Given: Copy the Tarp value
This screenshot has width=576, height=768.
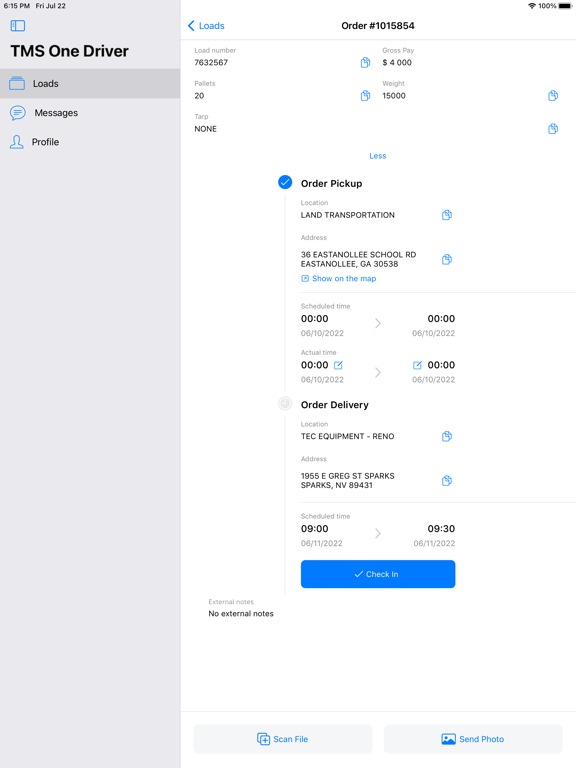Looking at the screenshot, I should (553, 128).
